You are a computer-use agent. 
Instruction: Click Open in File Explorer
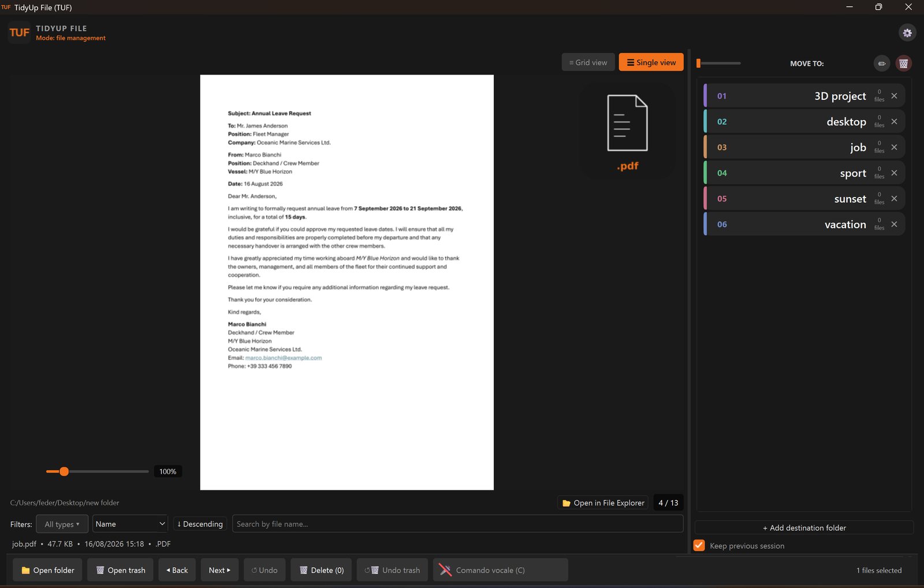[x=603, y=503]
